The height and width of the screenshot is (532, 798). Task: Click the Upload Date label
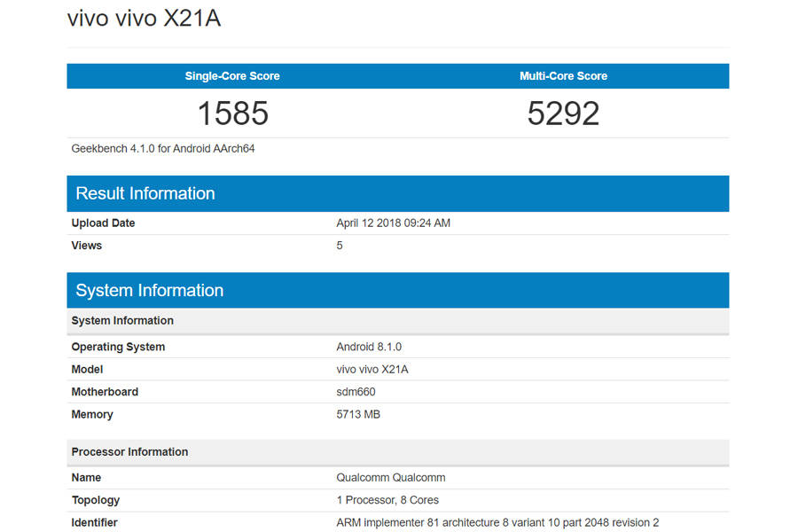coord(103,223)
